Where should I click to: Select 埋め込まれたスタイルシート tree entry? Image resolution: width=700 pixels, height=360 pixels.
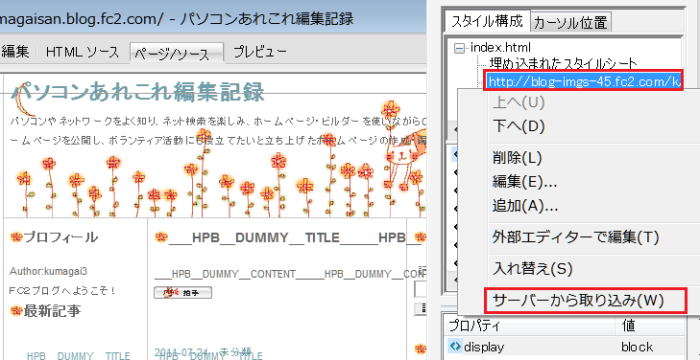(563, 63)
